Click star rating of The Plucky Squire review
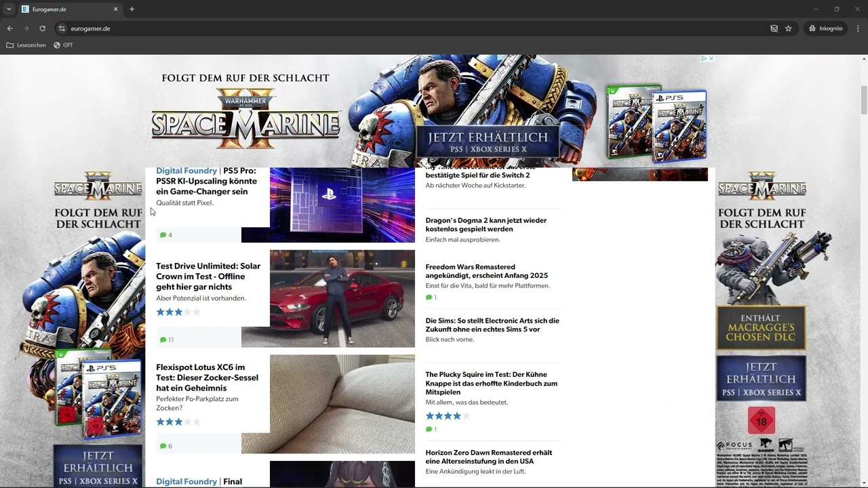The width and height of the screenshot is (868, 488). click(448, 415)
